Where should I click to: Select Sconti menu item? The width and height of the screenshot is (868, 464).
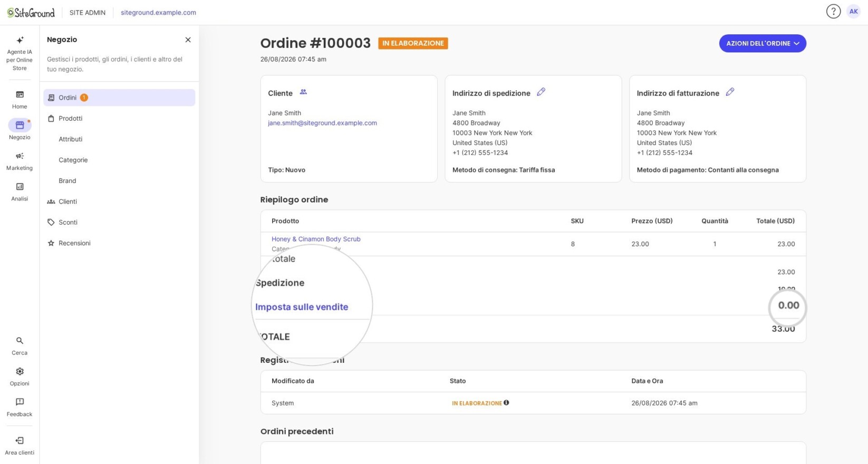point(119,222)
